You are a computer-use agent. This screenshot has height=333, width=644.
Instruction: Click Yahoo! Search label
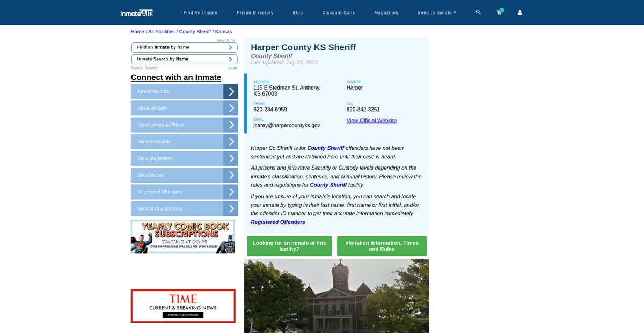(x=144, y=68)
